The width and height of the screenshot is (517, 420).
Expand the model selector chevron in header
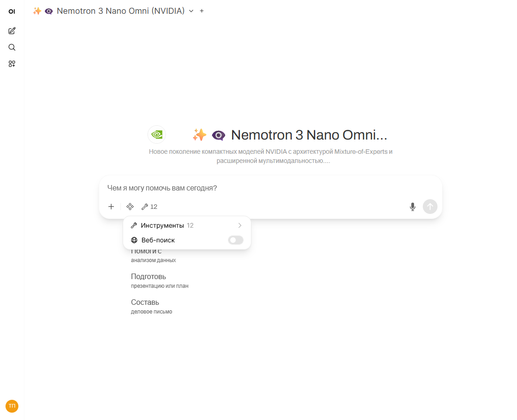[x=191, y=11]
